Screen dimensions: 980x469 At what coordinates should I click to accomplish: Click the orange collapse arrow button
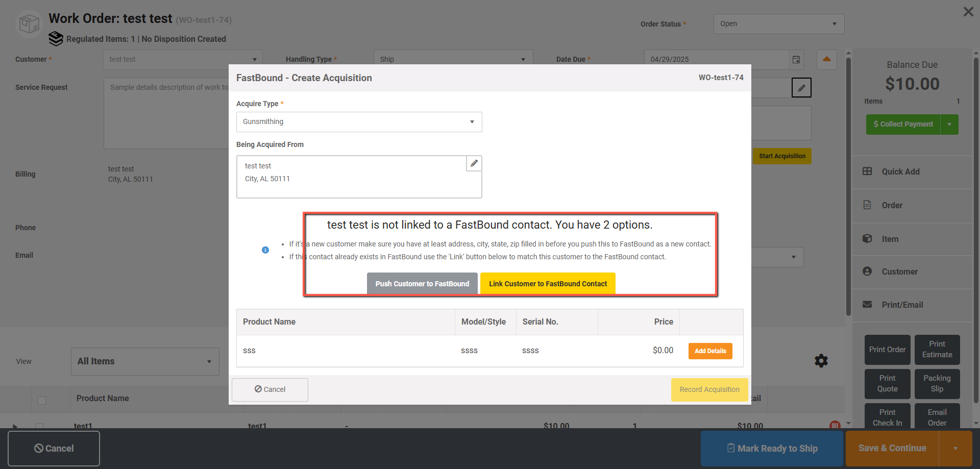827,60
